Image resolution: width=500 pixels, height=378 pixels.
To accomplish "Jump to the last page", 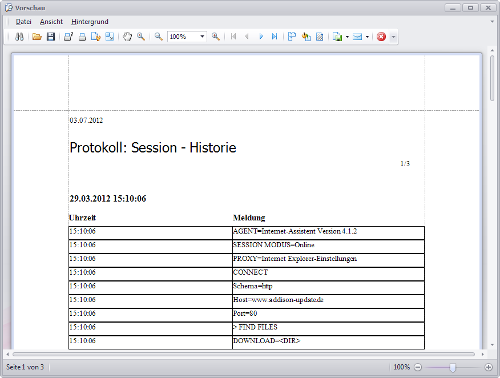I will (274, 37).
